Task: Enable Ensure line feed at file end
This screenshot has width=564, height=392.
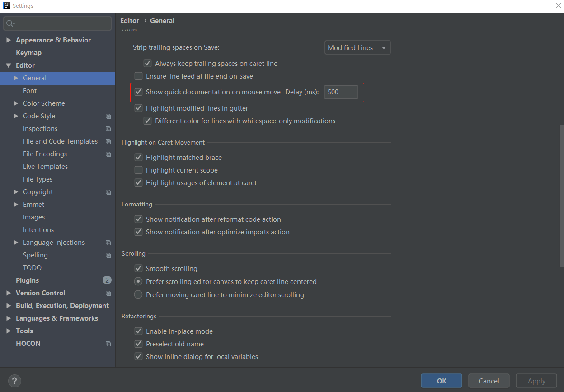Action: click(139, 76)
